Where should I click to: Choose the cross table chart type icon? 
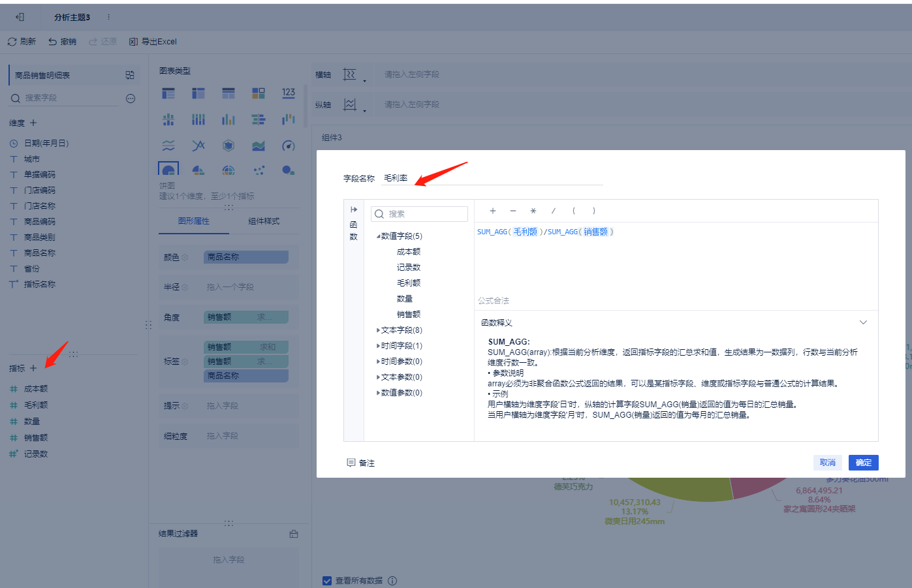click(198, 93)
